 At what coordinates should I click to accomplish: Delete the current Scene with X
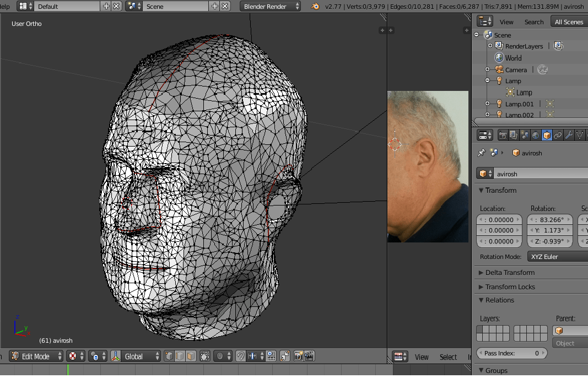(225, 6)
